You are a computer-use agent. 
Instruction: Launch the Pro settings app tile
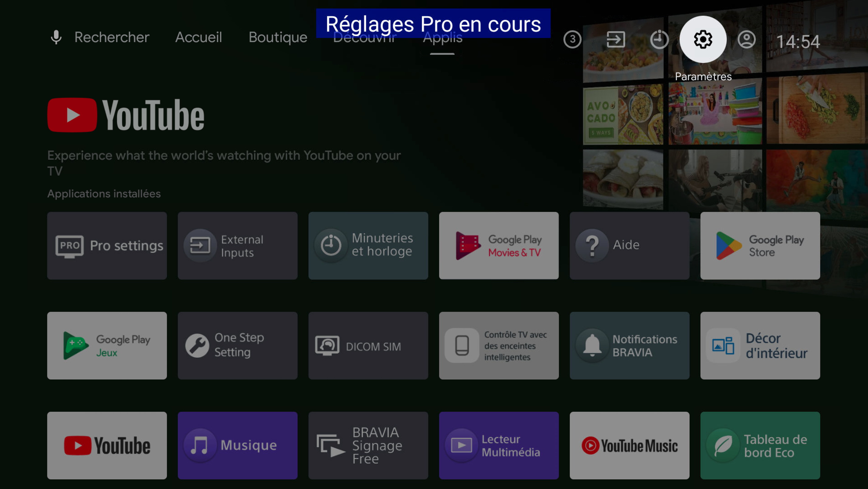pyautogui.click(x=107, y=245)
